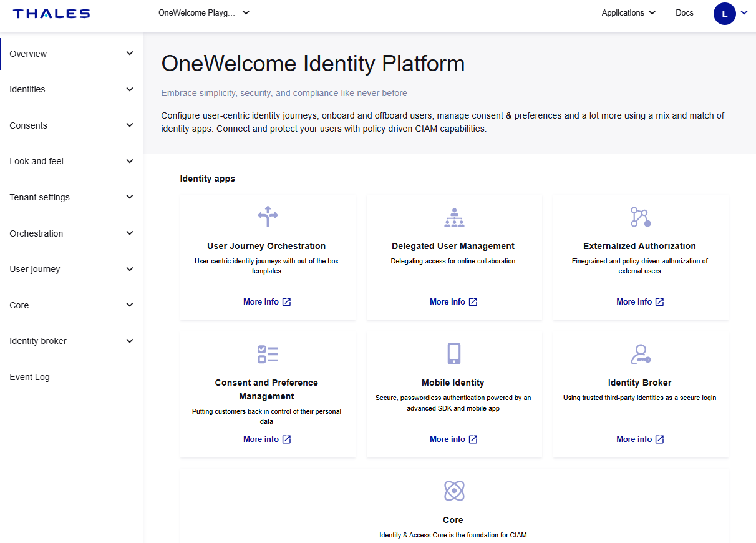The height and width of the screenshot is (543, 756).
Task: Click the Core atom icon
Action: click(x=454, y=491)
